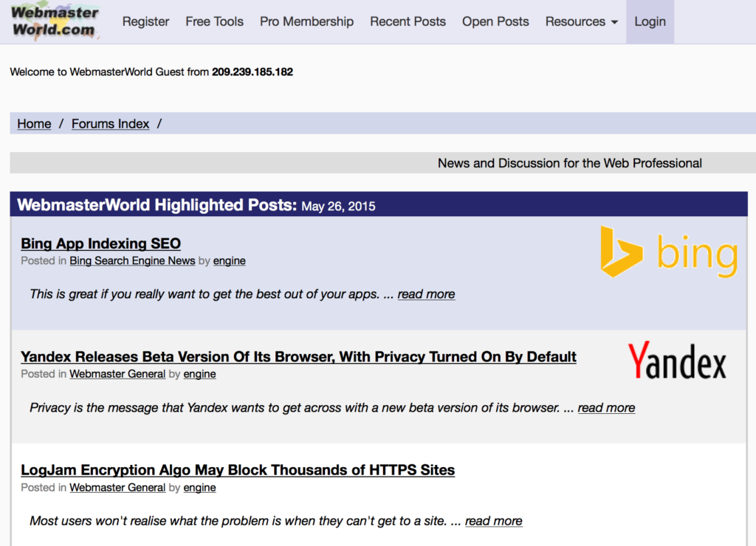This screenshot has width=756, height=546.
Task: Open engine's profile on the LogJam post
Action: click(x=199, y=488)
